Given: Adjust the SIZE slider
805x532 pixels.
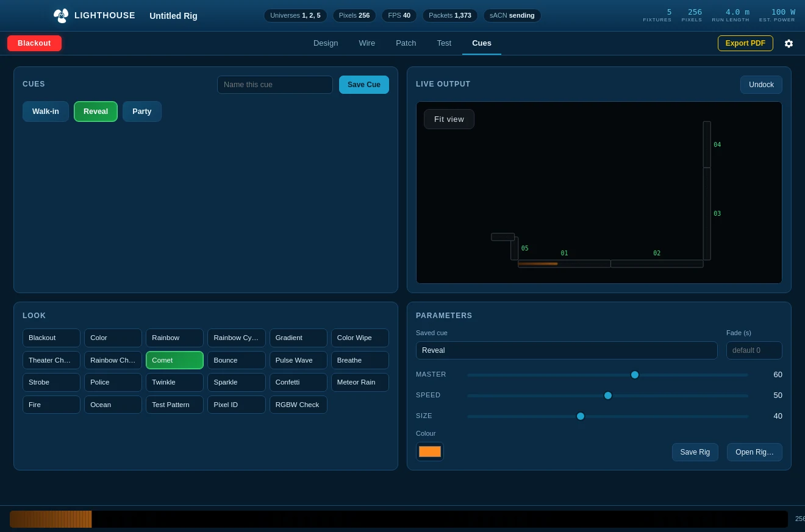Looking at the screenshot, I should click(607, 416).
